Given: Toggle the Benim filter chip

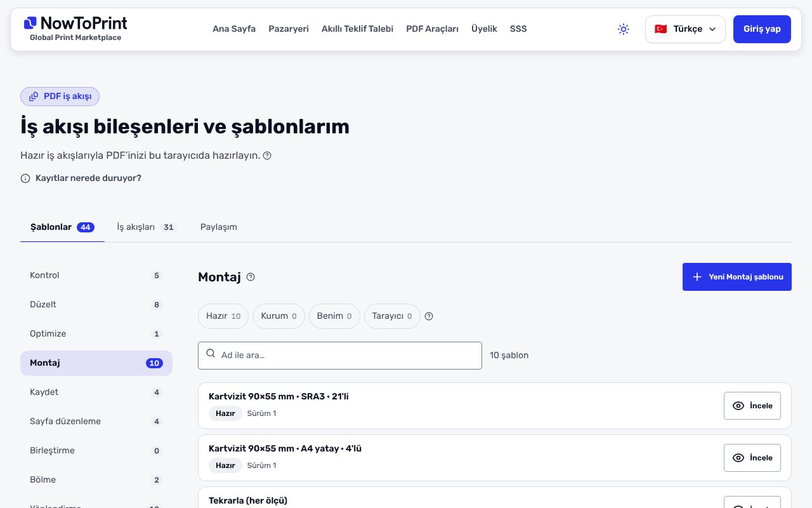Looking at the screenshot, I should tap(334, 316).
